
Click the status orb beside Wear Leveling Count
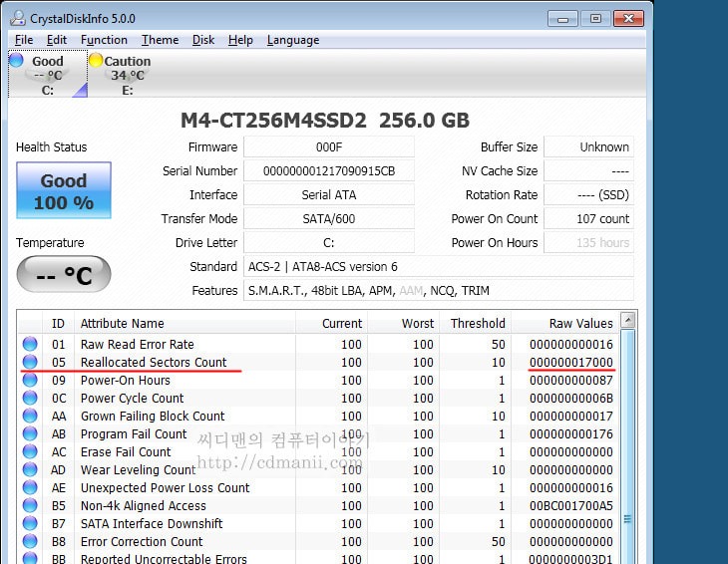point(30,470)
